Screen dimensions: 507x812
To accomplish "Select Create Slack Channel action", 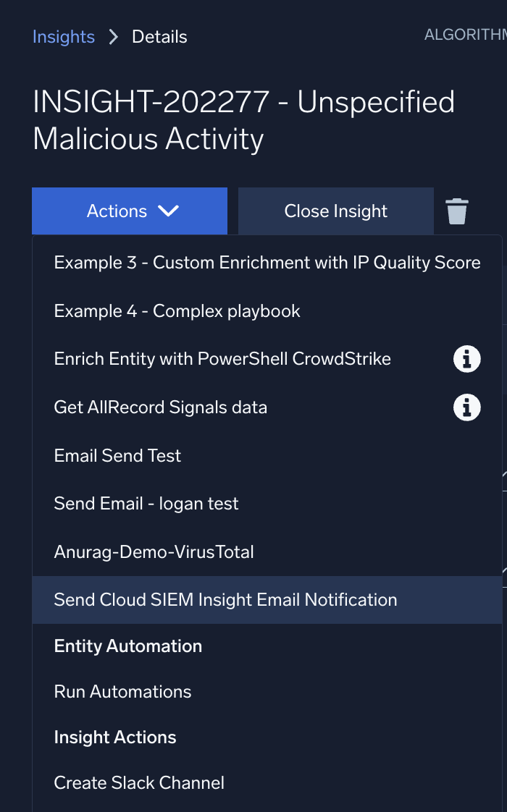I will tap(139, 782).
